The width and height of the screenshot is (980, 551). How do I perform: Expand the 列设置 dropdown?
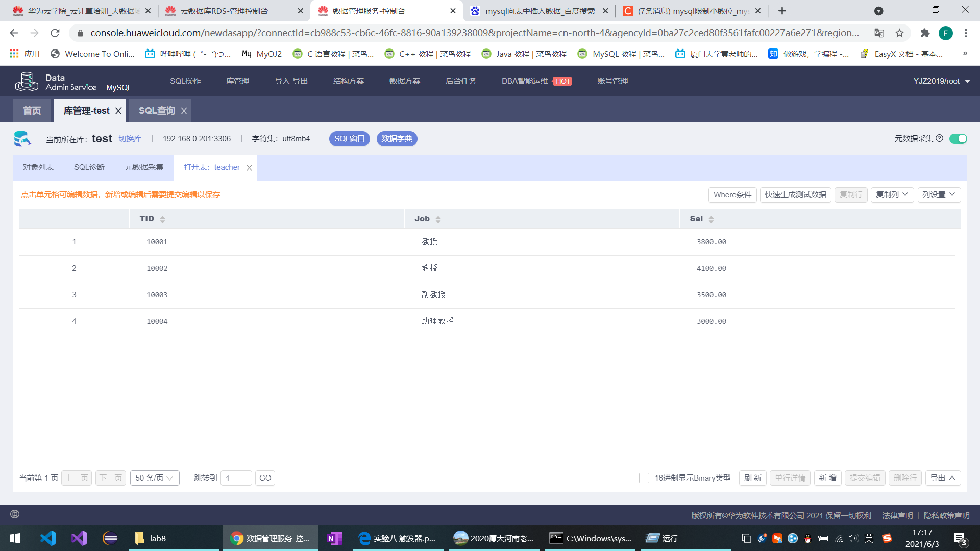click(x=939, y=195)
